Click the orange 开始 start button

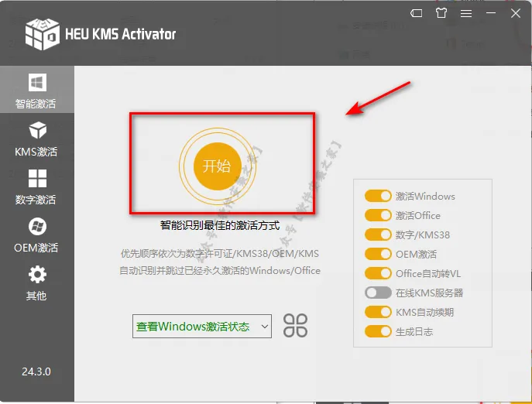(x=217, y=166)
